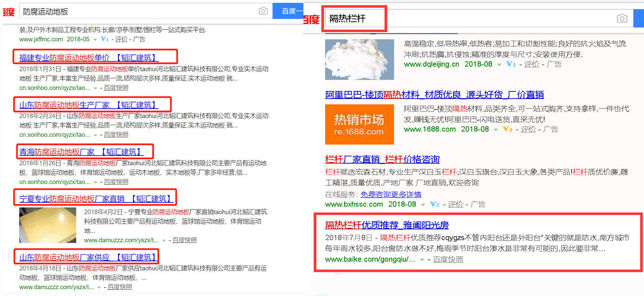Click 评价 beside www.bxhssc.com
Screen dimensions: 644x296
[456, 205]
